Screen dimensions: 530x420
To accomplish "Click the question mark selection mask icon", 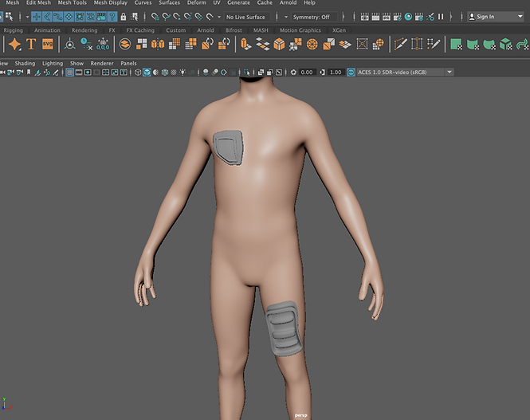I will pyautogui.click(x=112, y=17).
